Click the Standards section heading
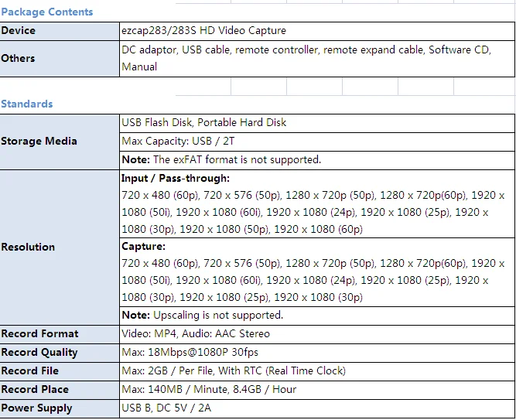Viewport: 516px width, 420px height. tap(27, 104)
